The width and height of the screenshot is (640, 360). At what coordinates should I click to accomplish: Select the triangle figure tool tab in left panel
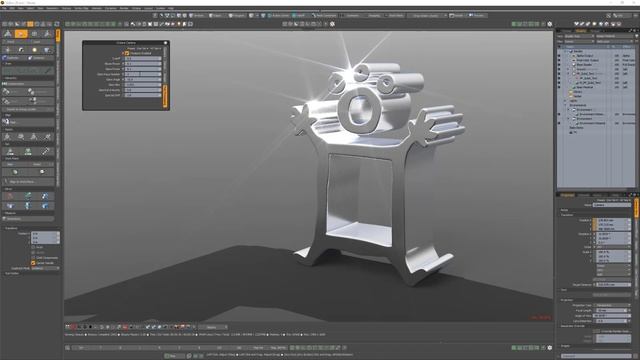[8, 34]
